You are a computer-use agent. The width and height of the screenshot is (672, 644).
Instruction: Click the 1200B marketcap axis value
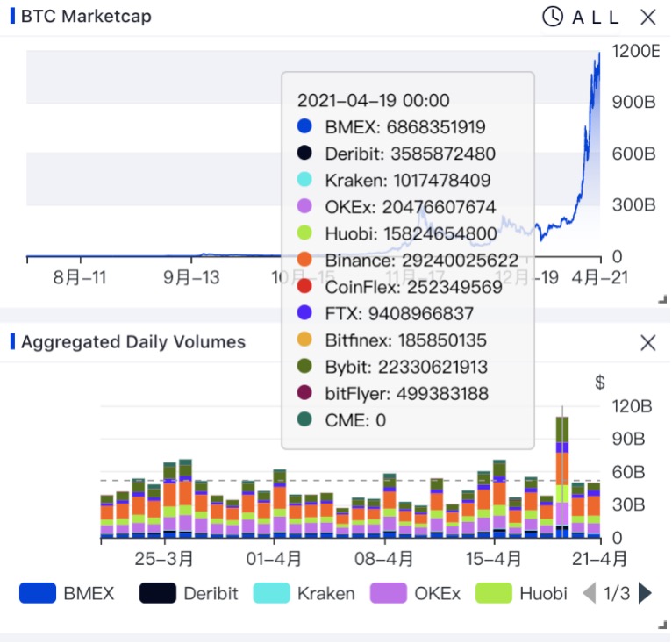tap(636, 52)
